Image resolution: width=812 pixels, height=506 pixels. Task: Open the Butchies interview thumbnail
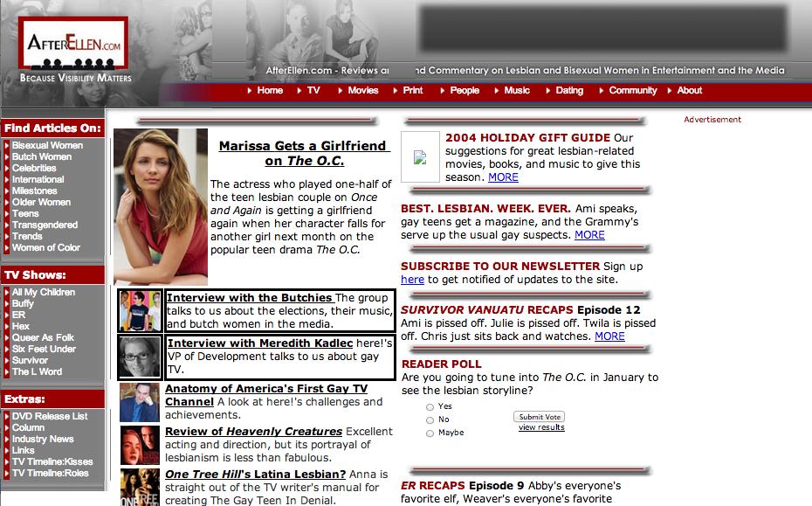tap(140, 310)
